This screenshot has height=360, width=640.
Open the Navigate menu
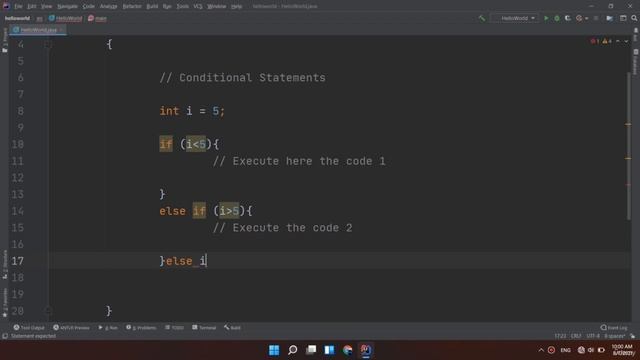point(67,6)
